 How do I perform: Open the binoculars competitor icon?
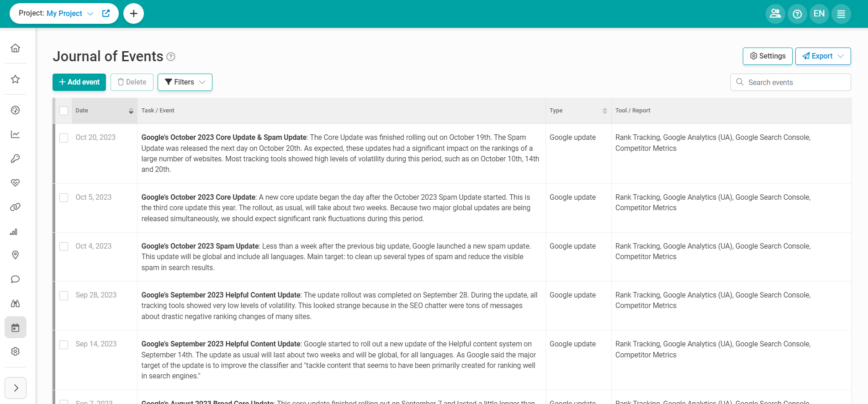(16, 303)
